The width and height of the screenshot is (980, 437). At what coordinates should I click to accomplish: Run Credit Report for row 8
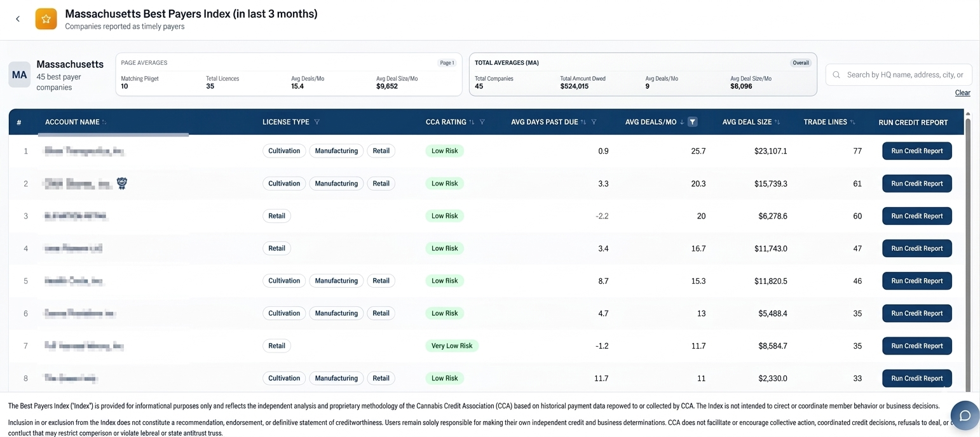point(916,378)
